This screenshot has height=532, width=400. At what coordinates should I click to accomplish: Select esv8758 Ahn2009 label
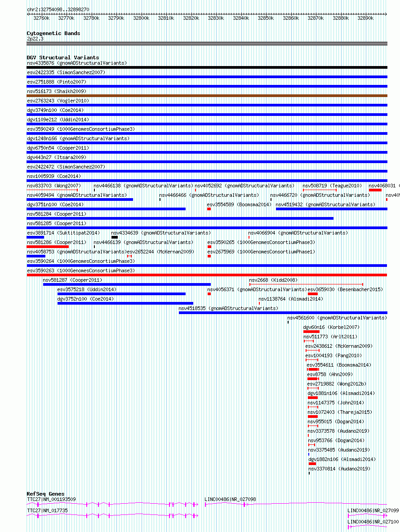pyautogui.click(x=330, y=375)
